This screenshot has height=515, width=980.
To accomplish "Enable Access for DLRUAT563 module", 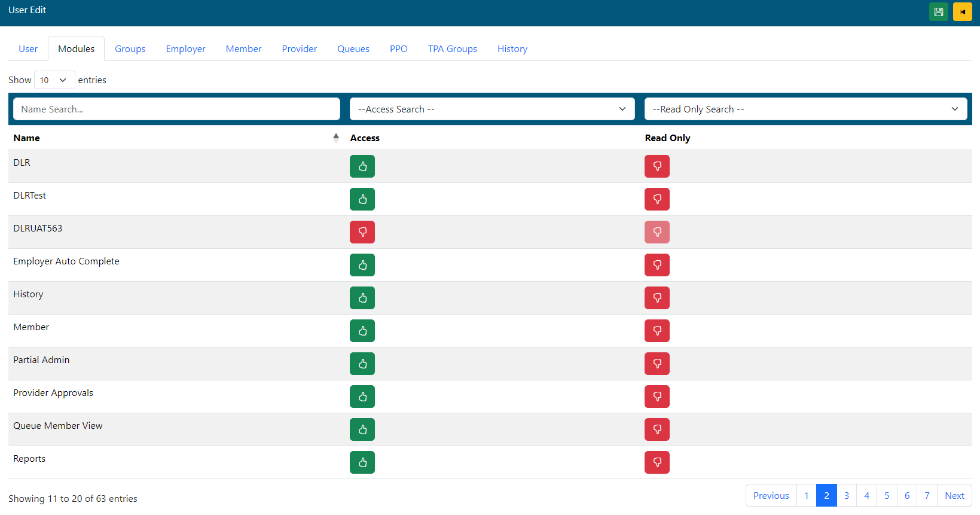I will [362, 232].
